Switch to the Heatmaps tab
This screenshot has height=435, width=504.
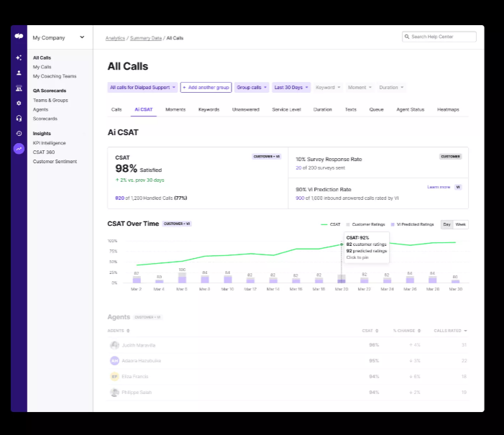[x=447, y=109]
